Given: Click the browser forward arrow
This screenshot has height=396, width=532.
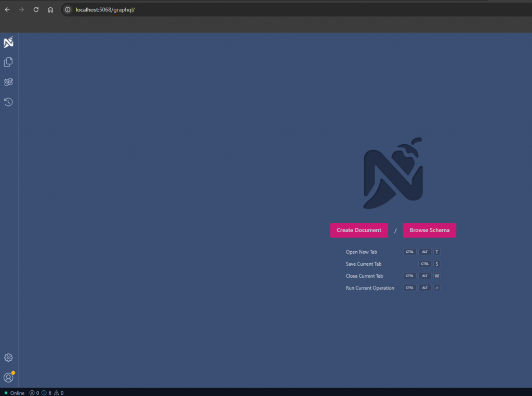Looking at the screenshot, I should [x=21, y=9].
